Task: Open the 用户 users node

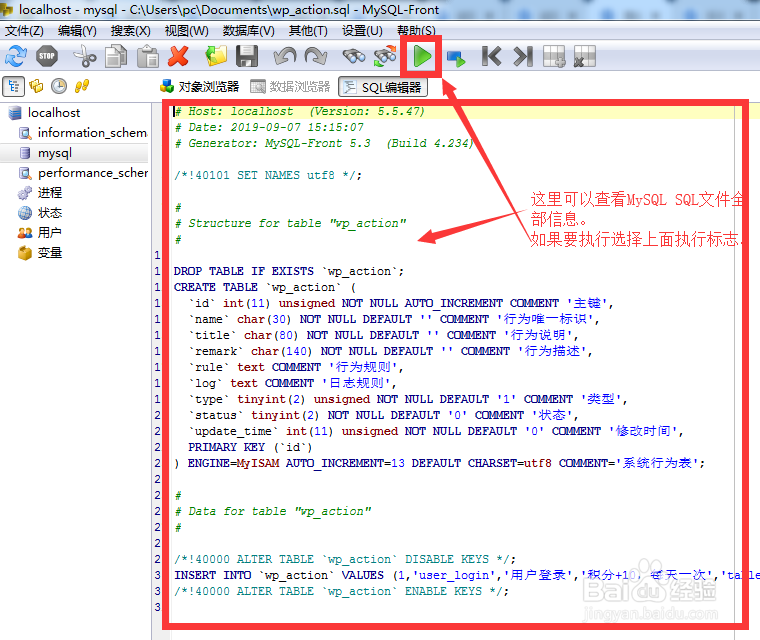Action: 49,233
